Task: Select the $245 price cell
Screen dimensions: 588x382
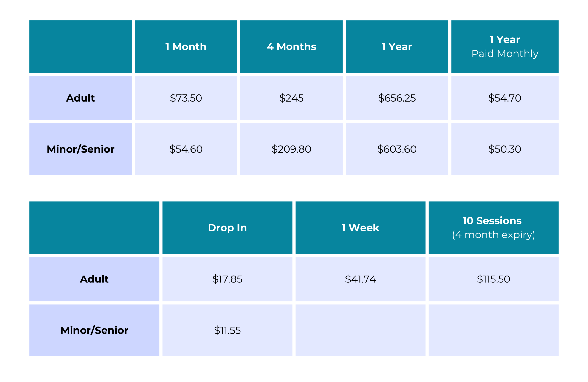Action: pos(291,98)
